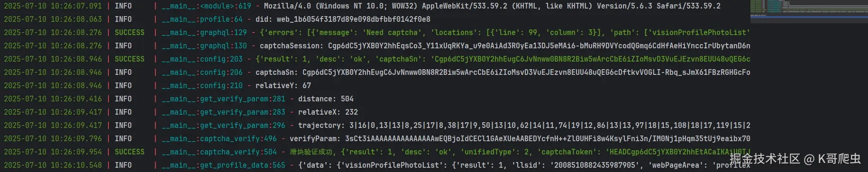
Task: Click the __main__:<module>:619 source reference
Action: 206,6
